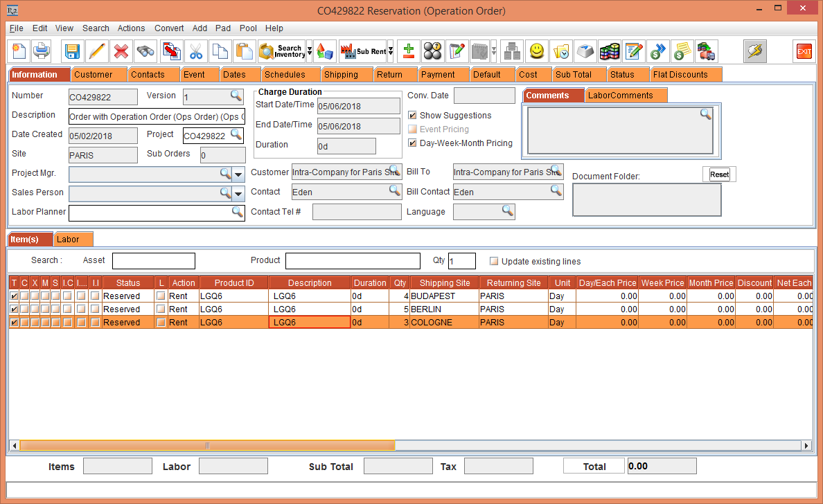Open the Actions menu
Viewport: 823px width, 504px height.
pyautogui.click(x=131, y=28)
